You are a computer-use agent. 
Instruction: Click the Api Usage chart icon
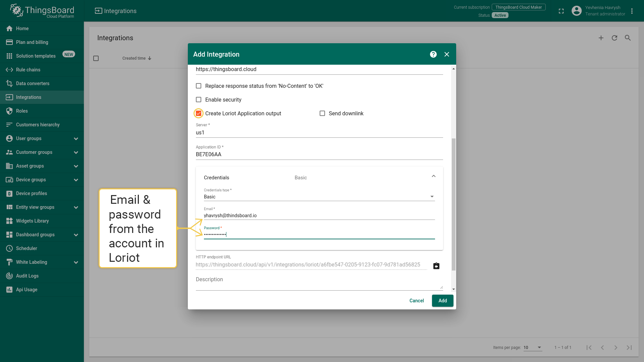click(x=9, y=290)
